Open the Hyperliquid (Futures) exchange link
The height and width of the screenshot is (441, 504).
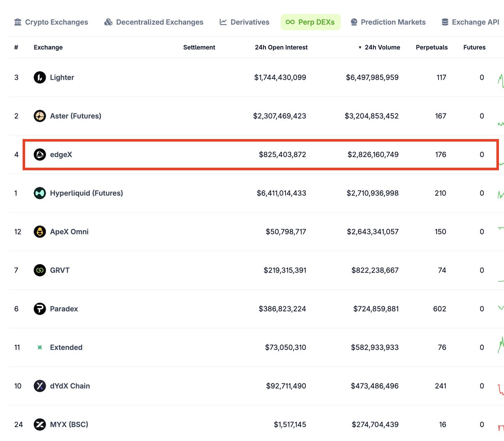(x=87, y=193)
